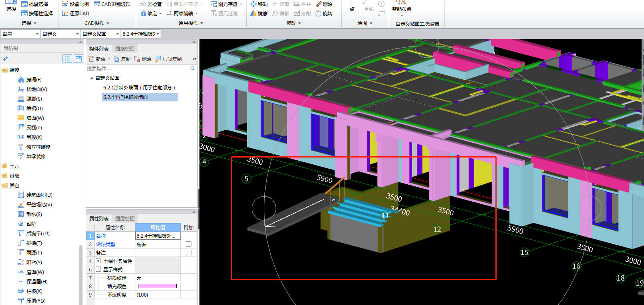The width and height of the screenshot is (644, 305).
Task: Click 新建 in component list toolbar
Action: pyautogui.click(x=99, y=59)
